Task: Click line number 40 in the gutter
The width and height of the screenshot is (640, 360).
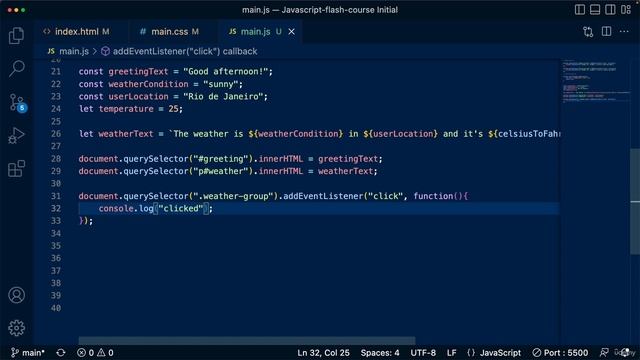Action: click(56, 308)
